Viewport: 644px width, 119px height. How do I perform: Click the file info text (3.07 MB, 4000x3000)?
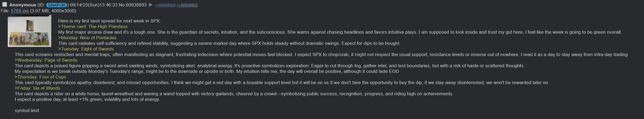click(x=53, y=11)
